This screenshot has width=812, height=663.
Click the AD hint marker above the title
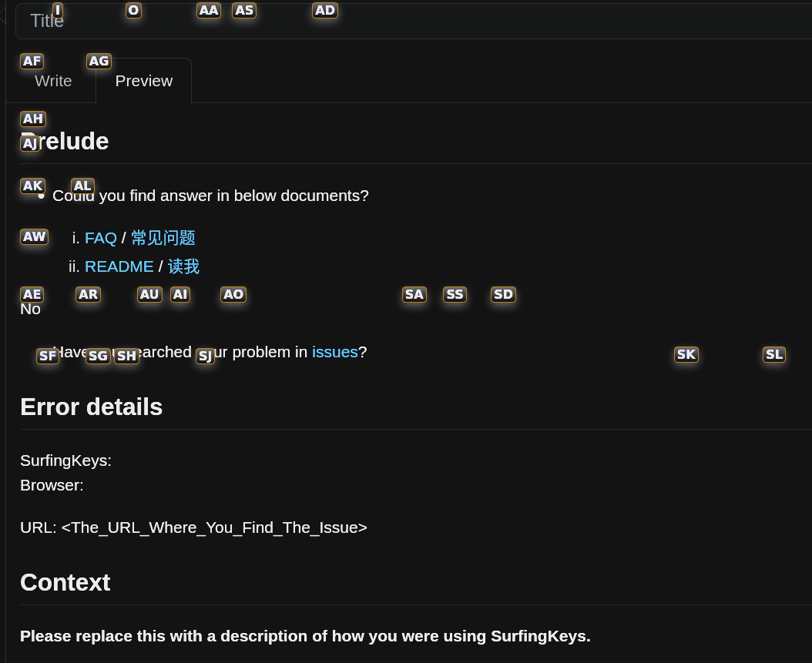click(x=324, y=10)
